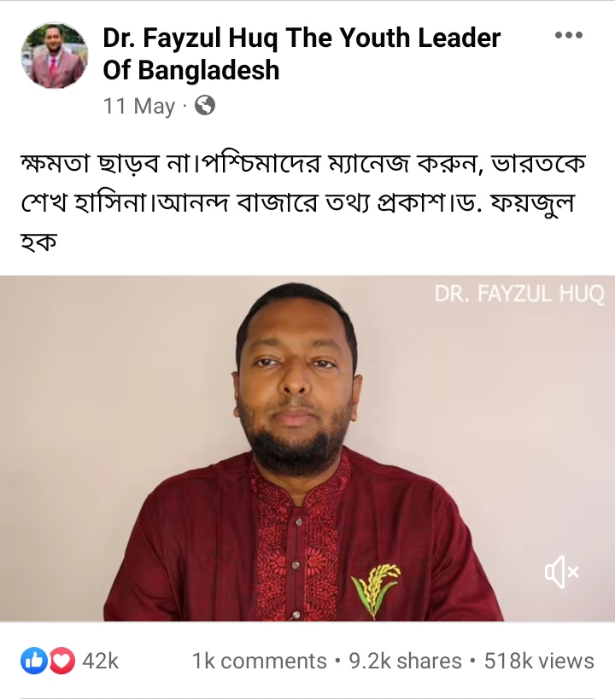Click 'Of Bangladesh' in the page title
Viewport: 615px width, 700px height.
point(191,70)
